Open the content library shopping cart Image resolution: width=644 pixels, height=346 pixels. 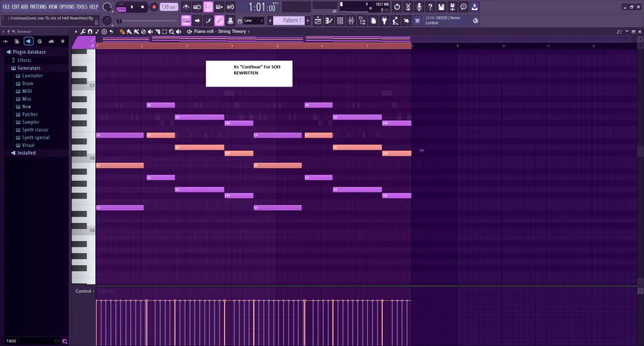(x=417, y=21)
